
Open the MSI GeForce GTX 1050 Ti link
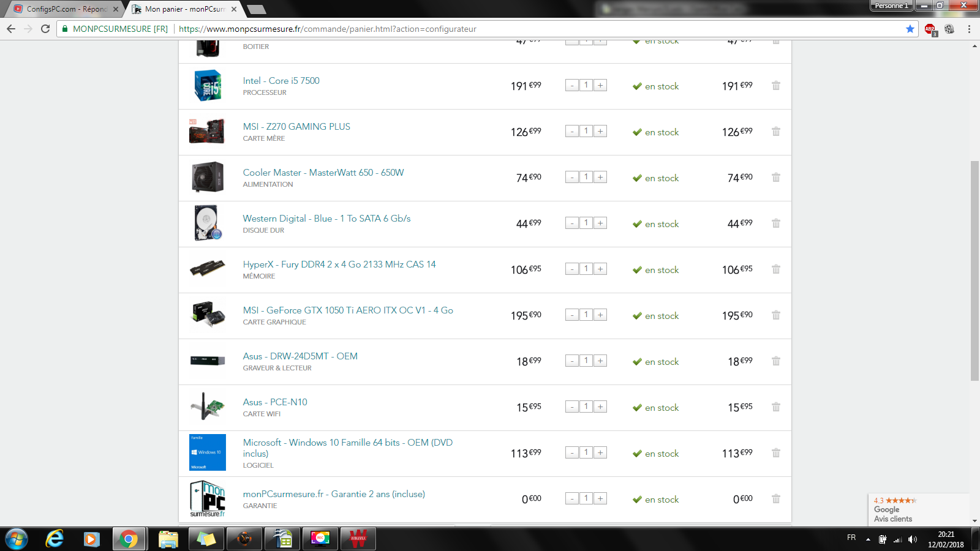[x=347, y=310]
